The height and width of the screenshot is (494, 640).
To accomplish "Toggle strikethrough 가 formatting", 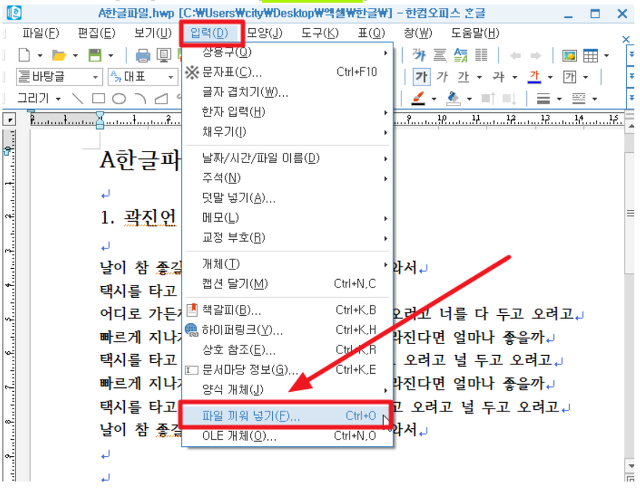I will tap(498, 76).
